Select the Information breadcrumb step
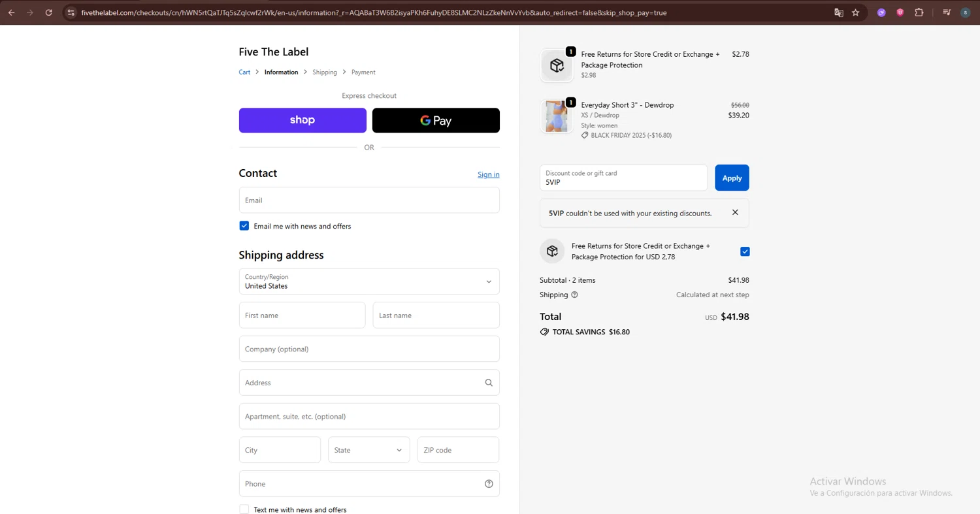This screenshot has height=514, width=980. (x=281, y=72)
